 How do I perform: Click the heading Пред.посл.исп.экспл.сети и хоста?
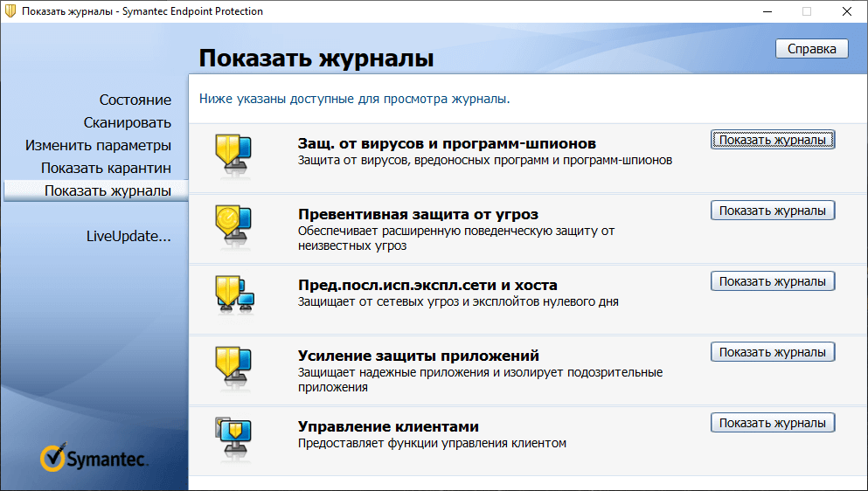click(x=427, y=285)
